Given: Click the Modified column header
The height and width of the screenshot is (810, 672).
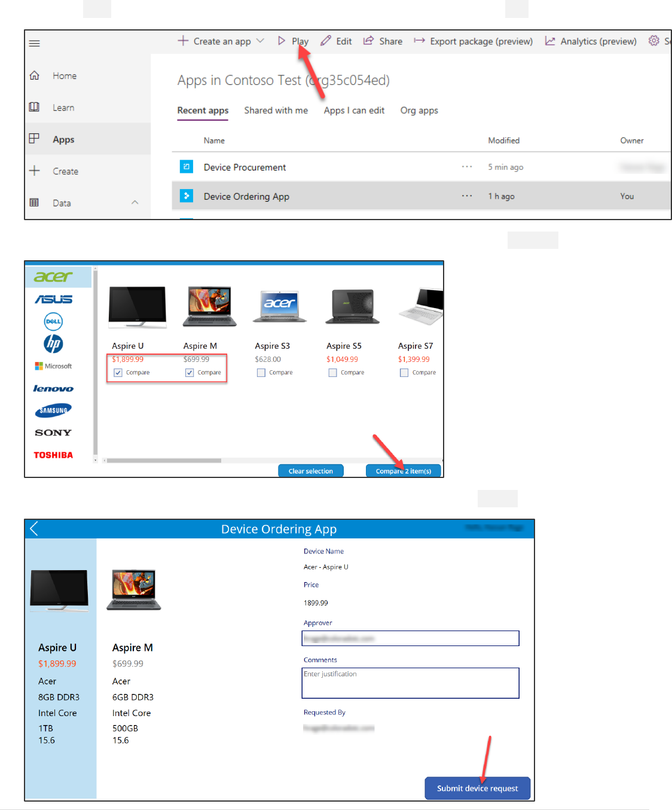Looking at the screenshot, I should 503,141.
